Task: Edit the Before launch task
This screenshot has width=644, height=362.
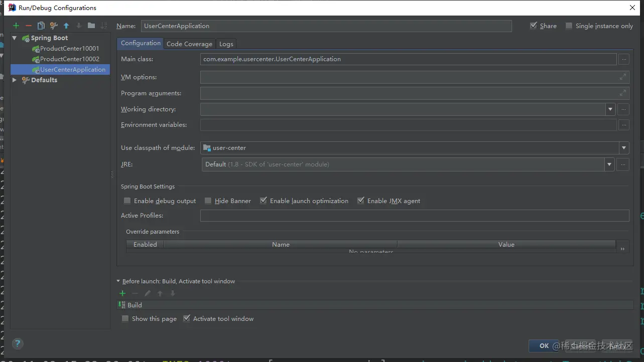Action: point(147,293)
